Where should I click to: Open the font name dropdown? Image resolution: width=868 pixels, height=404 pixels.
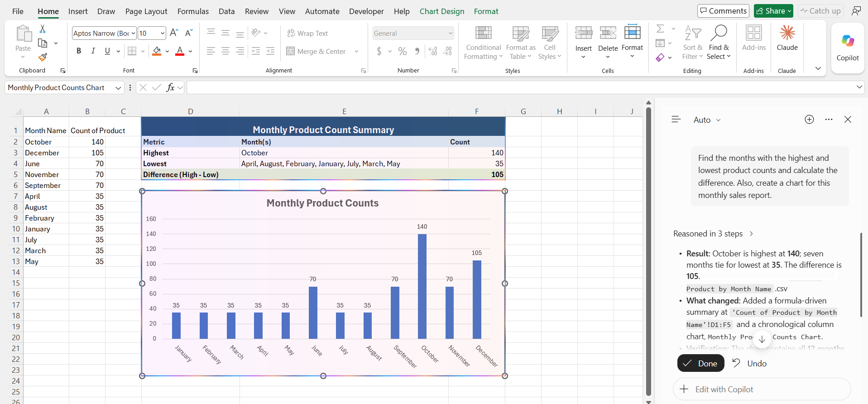[133, 33]
